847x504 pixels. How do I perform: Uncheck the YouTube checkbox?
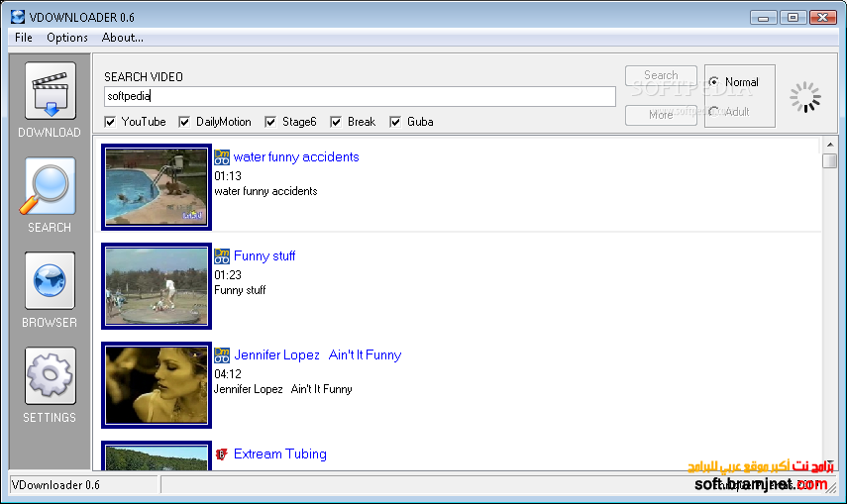click(110, 122)
